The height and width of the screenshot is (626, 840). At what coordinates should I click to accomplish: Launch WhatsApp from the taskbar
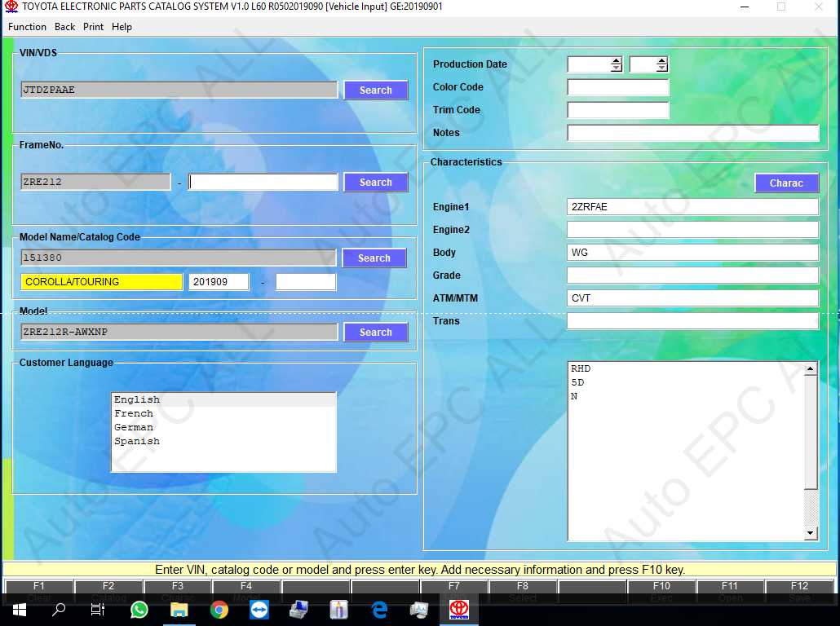pos(139,610)
